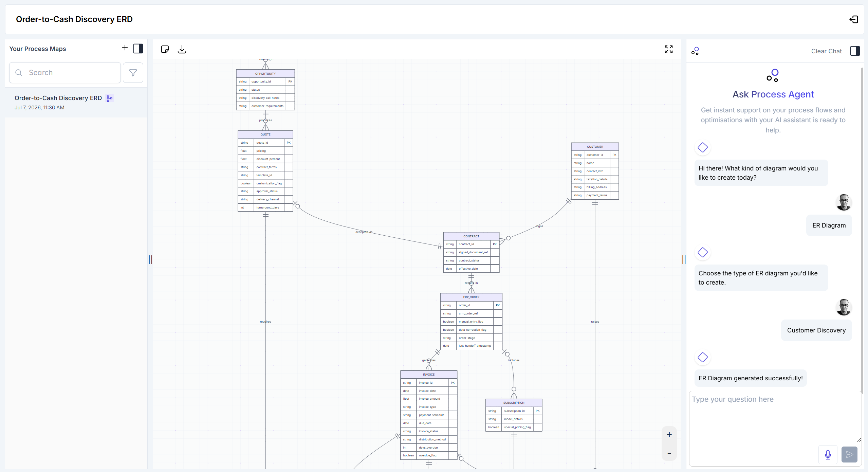
Task: Start voice input with the microphone icon
Action: (x=828, y=455)
